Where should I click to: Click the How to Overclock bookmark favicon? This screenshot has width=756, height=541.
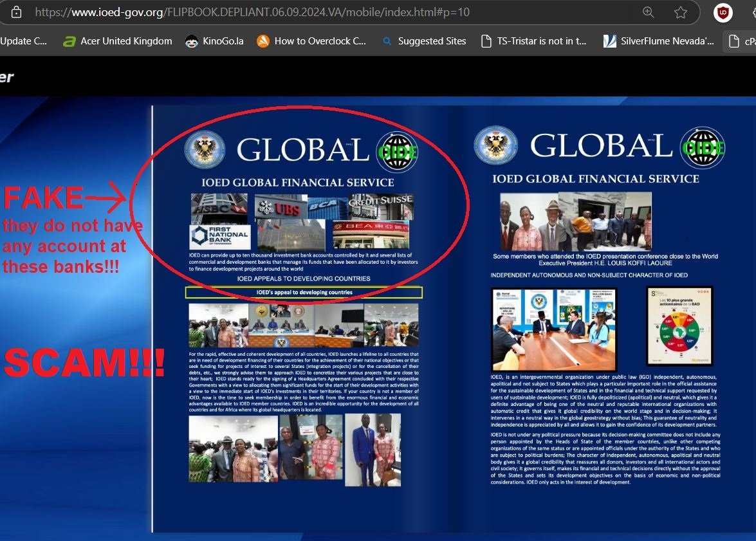point(263,41)
